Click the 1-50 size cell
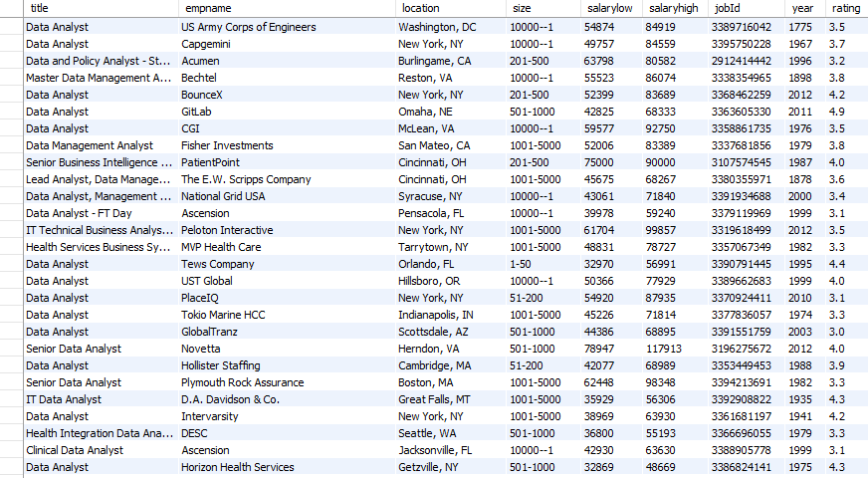Viewport: 868px width, 478px height. click(x=543, y=264)
